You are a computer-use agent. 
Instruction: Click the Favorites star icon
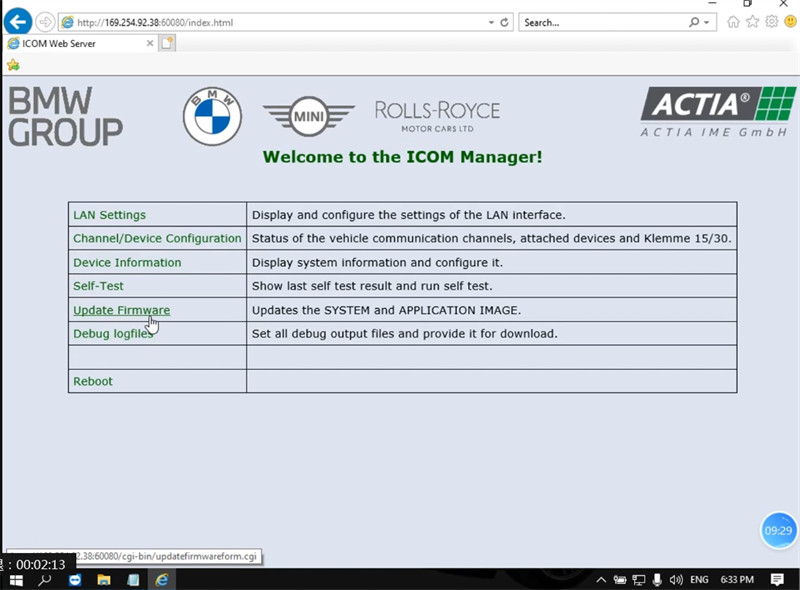[753, 22]
